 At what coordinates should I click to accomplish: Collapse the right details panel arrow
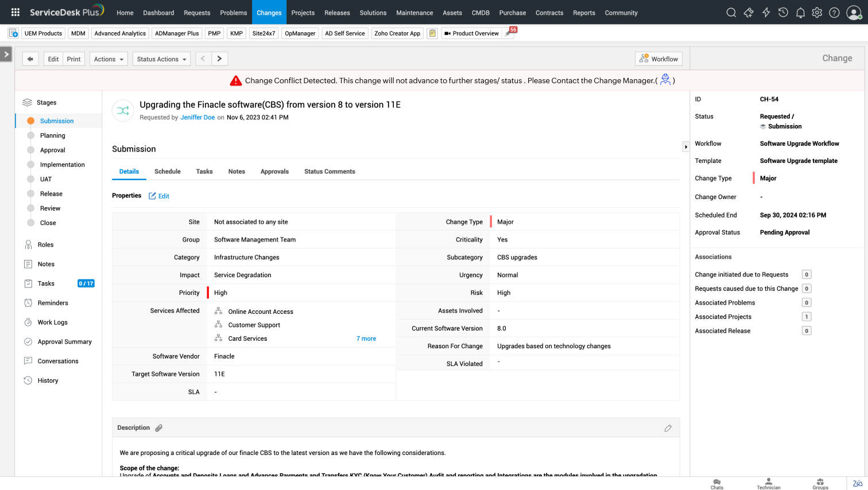pyautogui.click(x=685, y=147)
